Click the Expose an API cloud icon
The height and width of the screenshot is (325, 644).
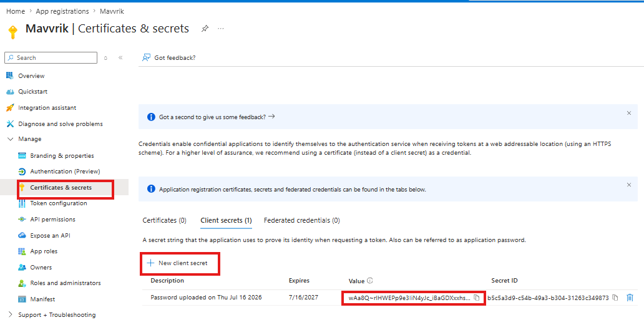pyautogui.click(x=22, y=236)
